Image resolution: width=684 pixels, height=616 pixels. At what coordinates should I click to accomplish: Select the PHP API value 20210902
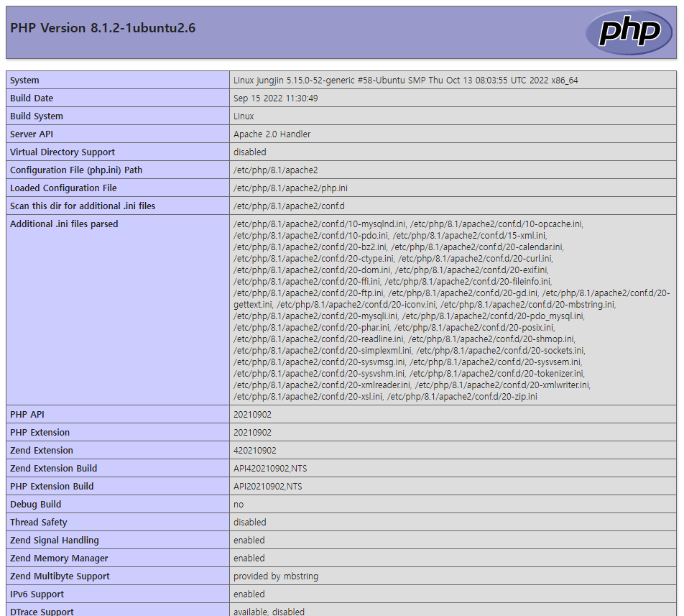click(252, 415)
